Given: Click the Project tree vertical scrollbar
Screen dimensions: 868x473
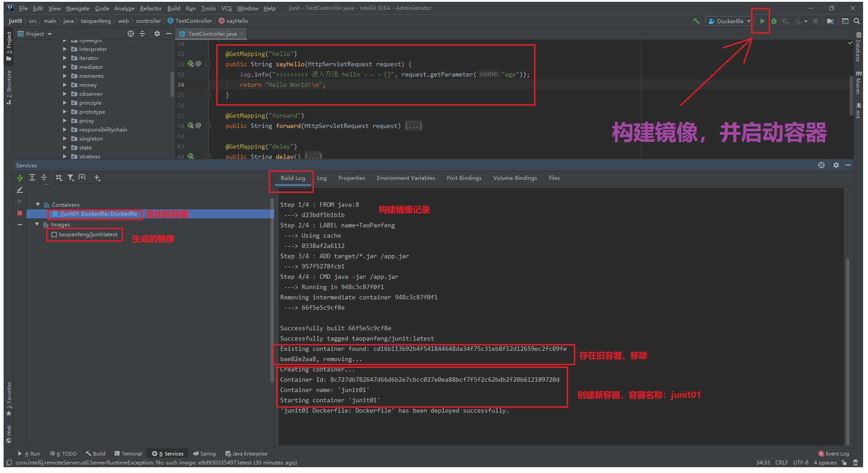Looking at the screenshot, I should point(172,85).
